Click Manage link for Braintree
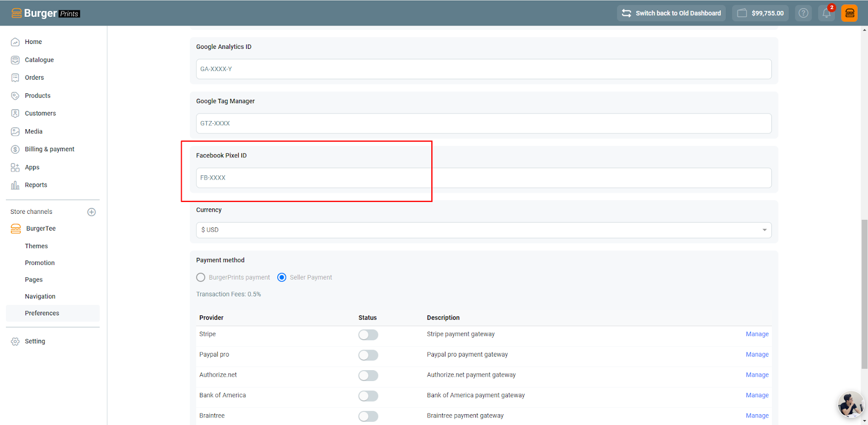868x425 pixels. click(x=757, y=416)
